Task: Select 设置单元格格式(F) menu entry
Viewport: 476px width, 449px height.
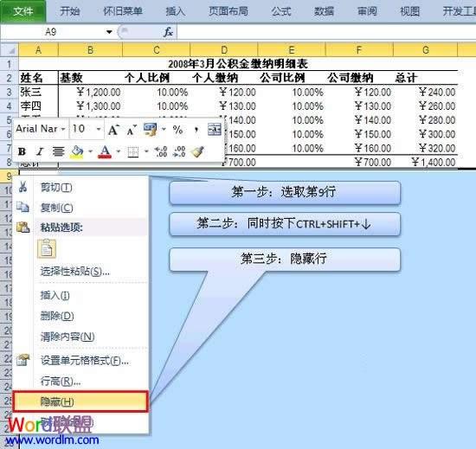Action: pos(80,361)
